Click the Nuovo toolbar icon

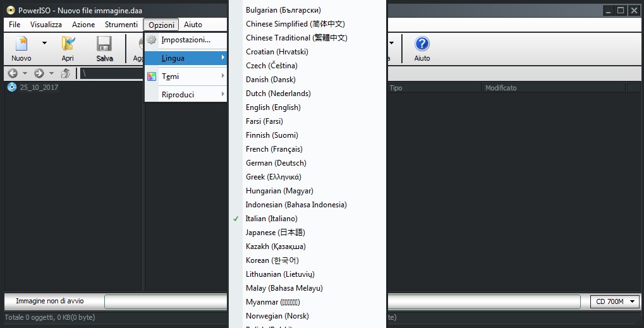21,44
